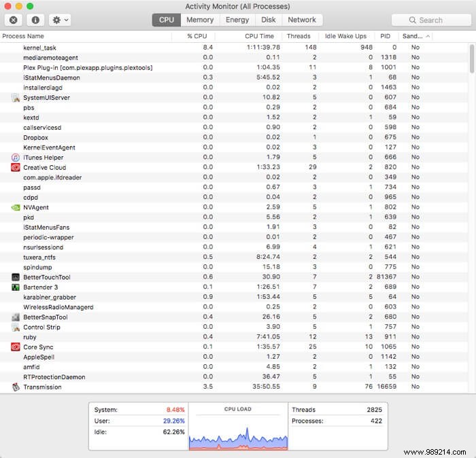Select the RTProtectionDaemon process
476x458 pixels.
(234, 377)
